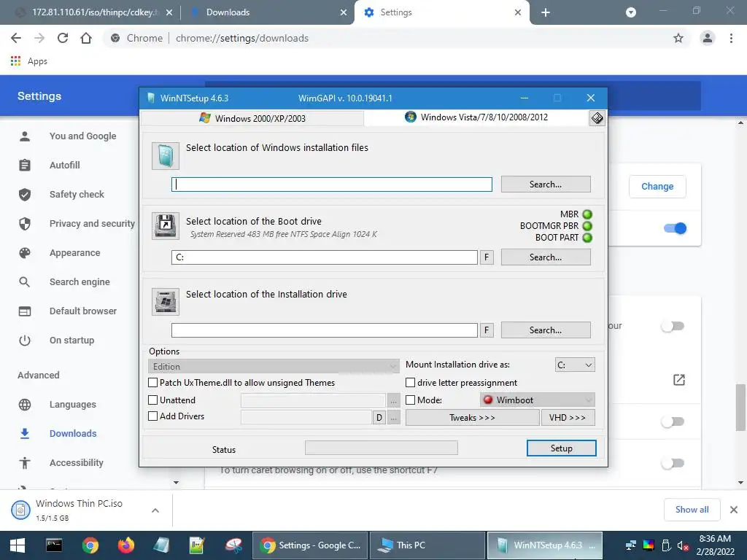Viewport: 747px width, 560px height.
Task: Click the Boot drive floppy icon
Action: [166, 226]
